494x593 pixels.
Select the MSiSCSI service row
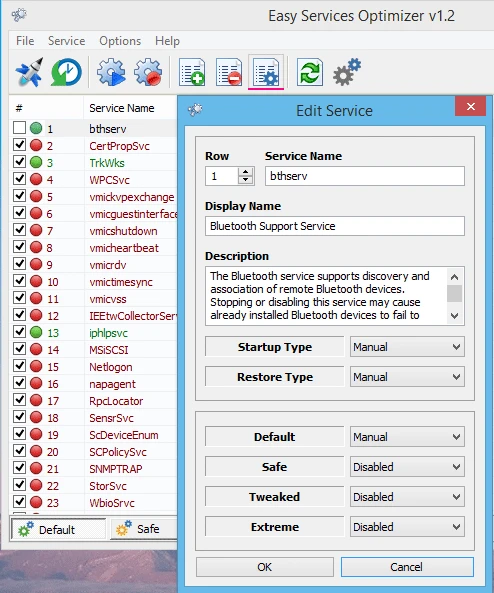click(93, 349)
